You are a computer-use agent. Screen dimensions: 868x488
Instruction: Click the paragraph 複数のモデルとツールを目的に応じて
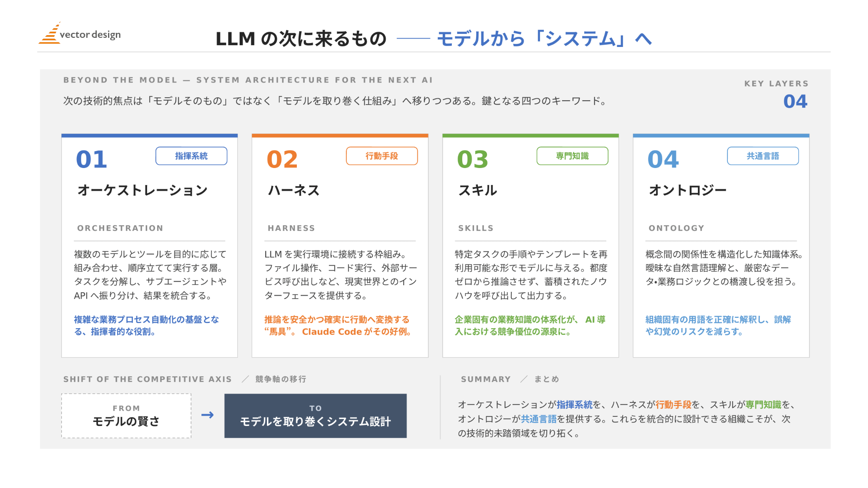pyautogui.click(x=150, y=275)
